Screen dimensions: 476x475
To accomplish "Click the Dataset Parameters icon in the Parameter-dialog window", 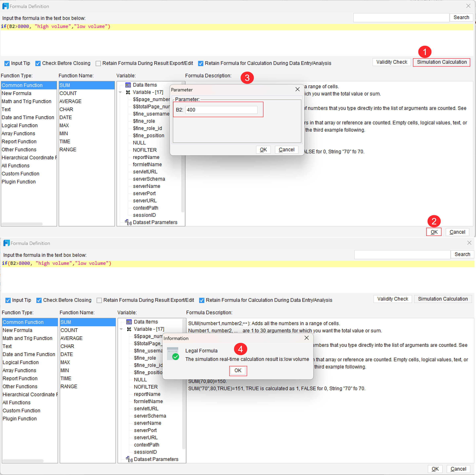I will pyautogui.click(x=128, y=222).
